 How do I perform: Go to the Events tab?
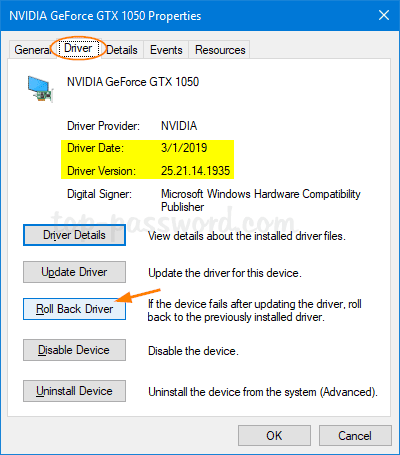166,50
